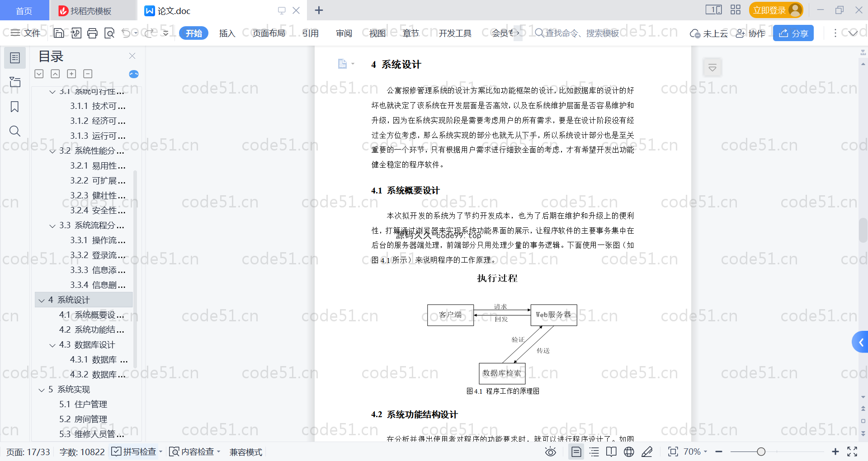The height and width of the screenshot is (461, 868).
Task: Switch to page layout view icon
Action: click(x=576, y=452)
